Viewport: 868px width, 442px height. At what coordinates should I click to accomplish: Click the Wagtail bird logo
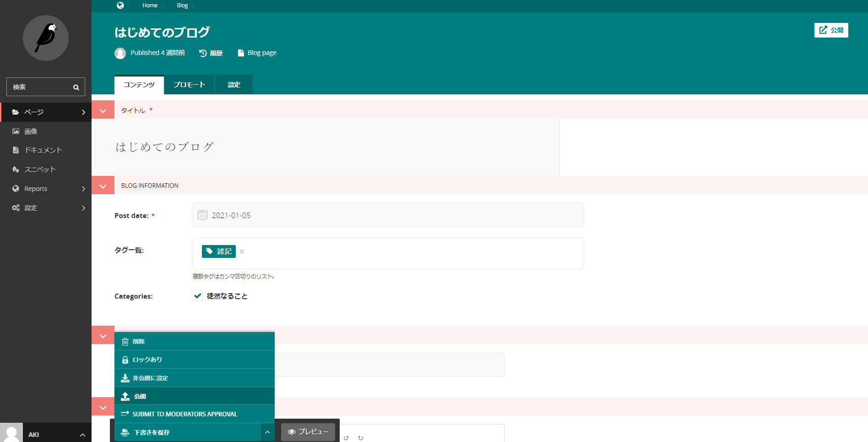[x=46, y=38]
